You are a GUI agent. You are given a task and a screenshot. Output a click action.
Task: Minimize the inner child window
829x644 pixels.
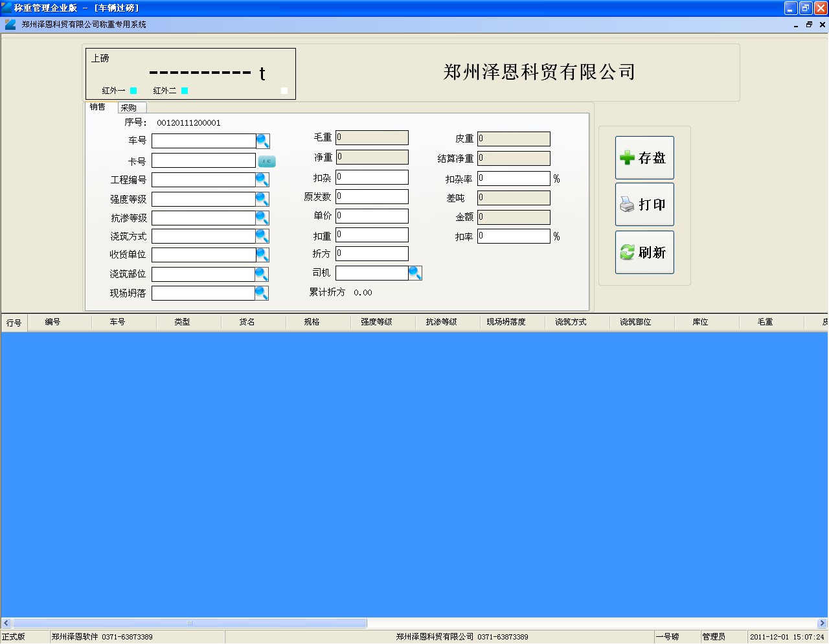tap(796, 25)
